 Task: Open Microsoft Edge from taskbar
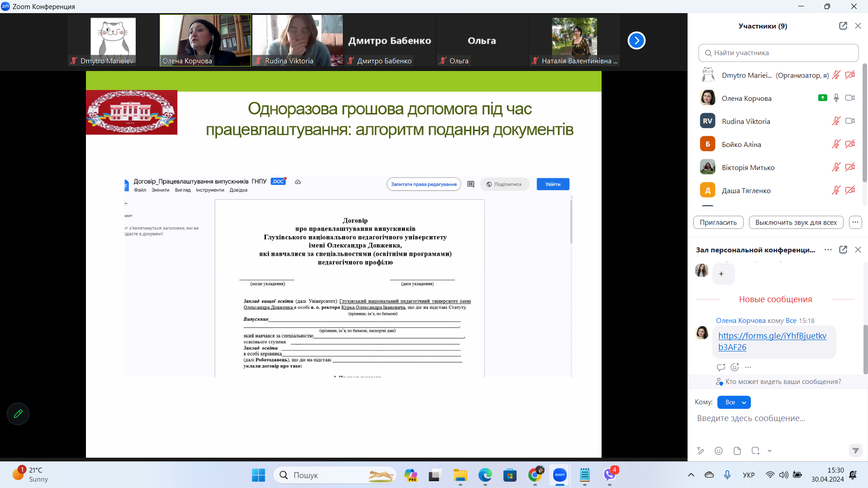click(485, 475)
